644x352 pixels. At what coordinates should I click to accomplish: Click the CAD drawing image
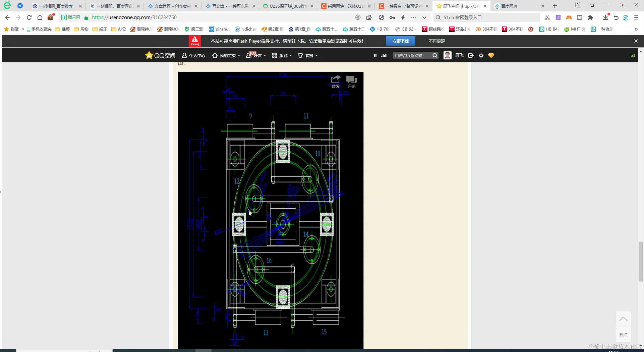(x=271, y=210)
